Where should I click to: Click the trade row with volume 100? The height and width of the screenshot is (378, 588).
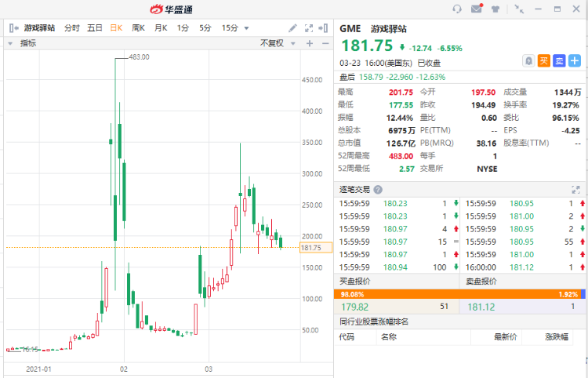pyautogui.click(x=398, y=267)
